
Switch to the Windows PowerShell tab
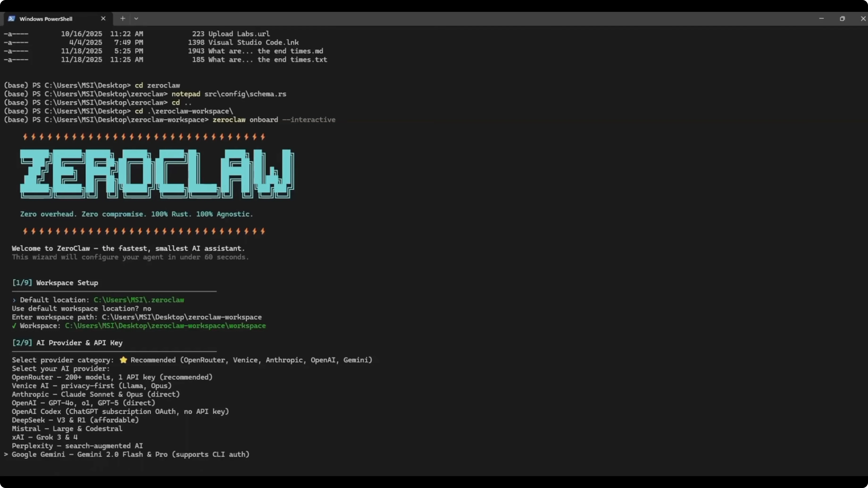[x=46, y=19]
